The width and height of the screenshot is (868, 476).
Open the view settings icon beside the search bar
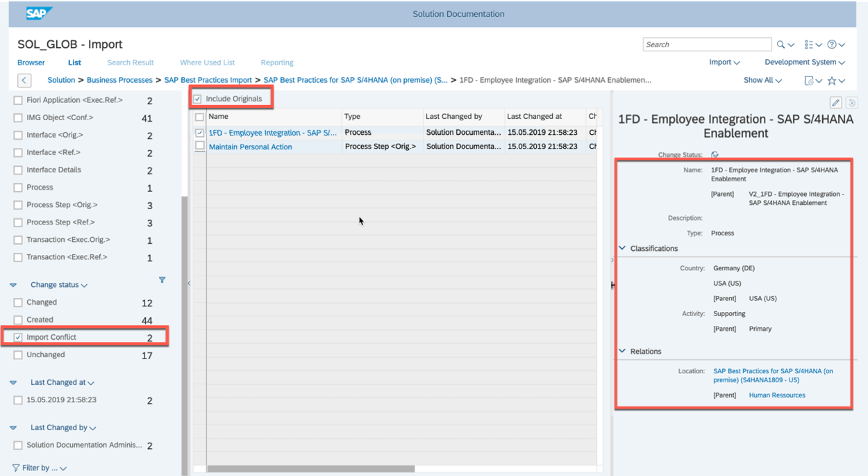808,44
